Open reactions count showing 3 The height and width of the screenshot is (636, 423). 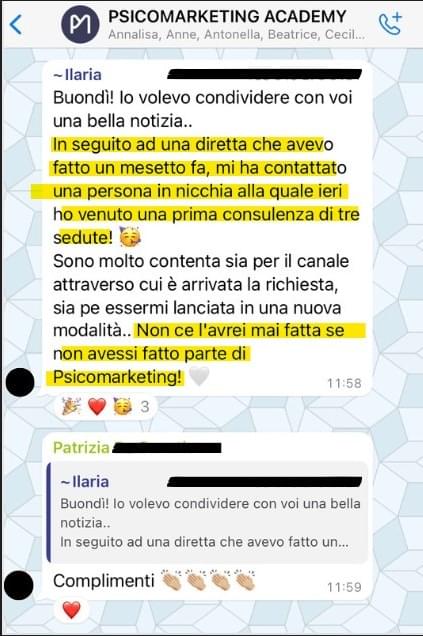[x=145, y=406]
